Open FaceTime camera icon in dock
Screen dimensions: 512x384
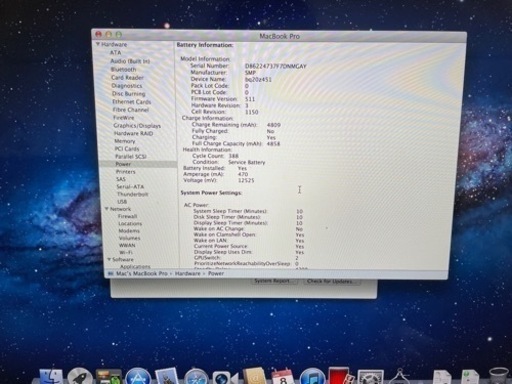[225, 378]
